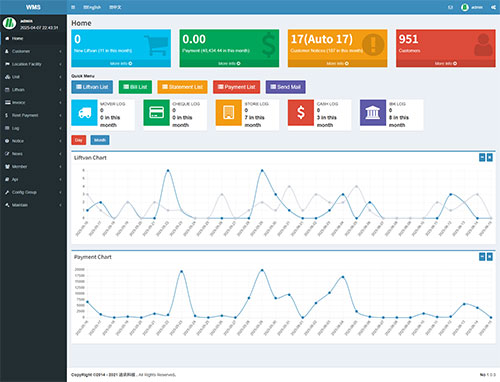Switch language to Chinese

tap(115, 7)
